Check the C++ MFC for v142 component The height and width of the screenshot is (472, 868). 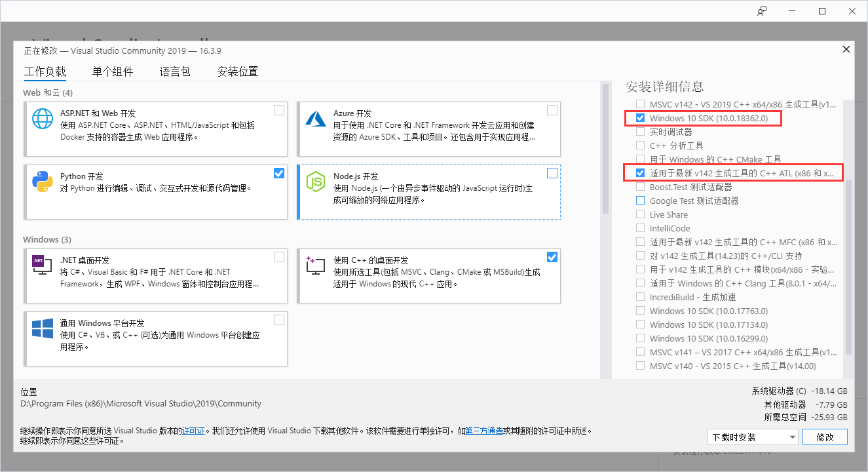(640, 242)
